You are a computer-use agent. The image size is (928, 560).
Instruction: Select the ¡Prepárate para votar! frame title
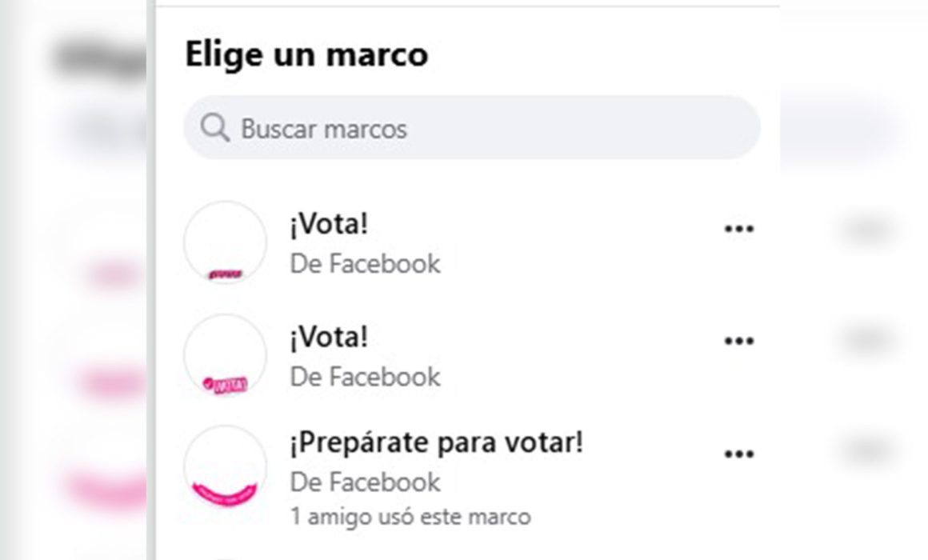click(436, 442)
